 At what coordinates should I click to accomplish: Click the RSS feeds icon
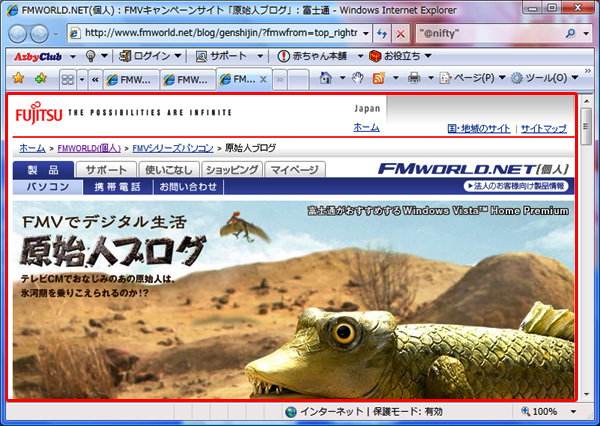[x=378, y=78]
